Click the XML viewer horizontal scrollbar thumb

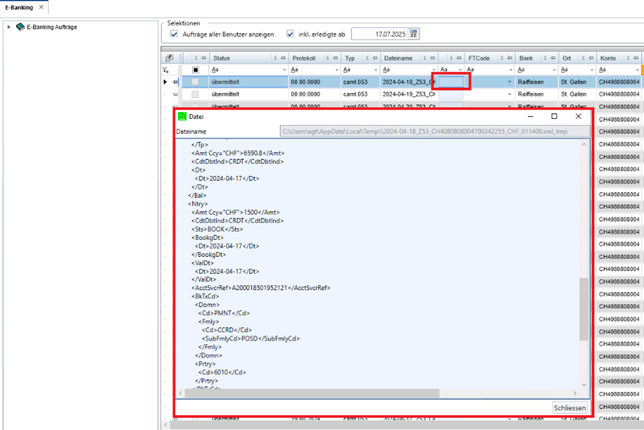pyautogui.click(x=312, y=393)
